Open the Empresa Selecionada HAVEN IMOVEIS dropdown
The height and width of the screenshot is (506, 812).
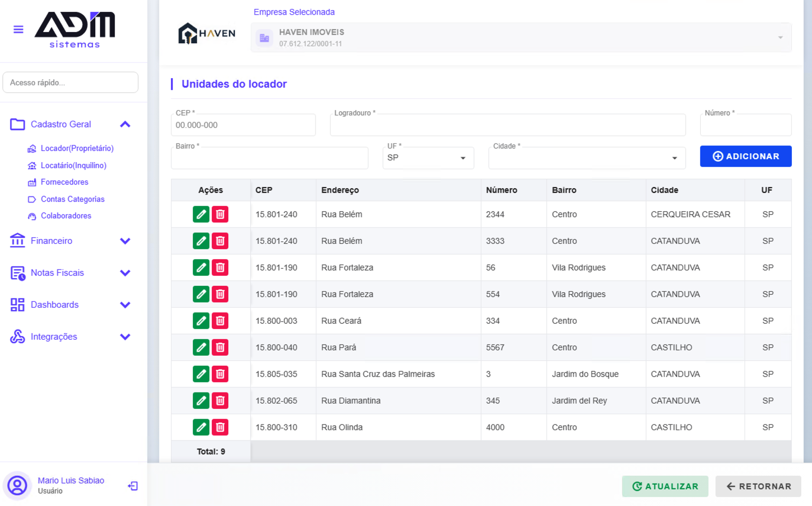pyautogui.click(x=521, y=37)
